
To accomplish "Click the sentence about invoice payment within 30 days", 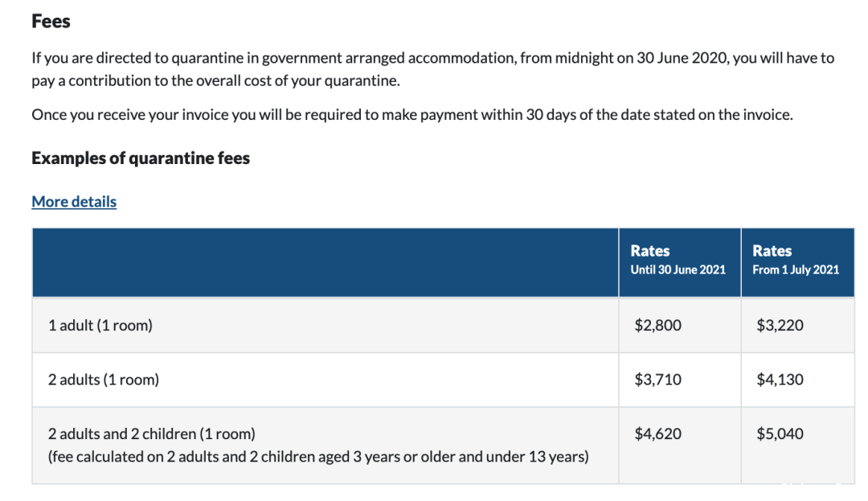I will click(x=412, y=114).
